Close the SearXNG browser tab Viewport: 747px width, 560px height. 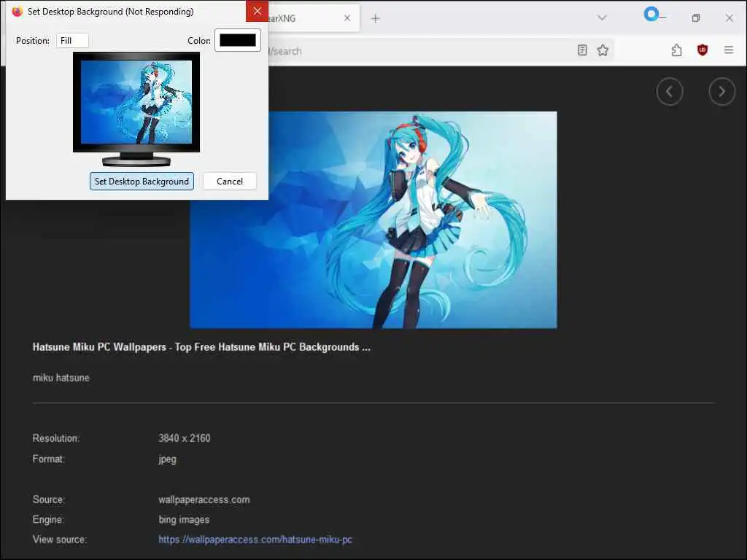point(347,18)
